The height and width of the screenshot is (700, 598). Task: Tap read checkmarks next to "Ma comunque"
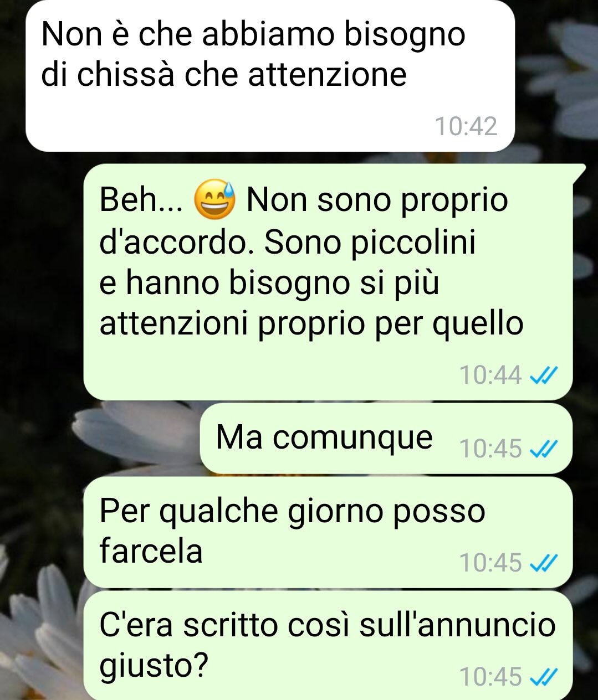[543, 449]
